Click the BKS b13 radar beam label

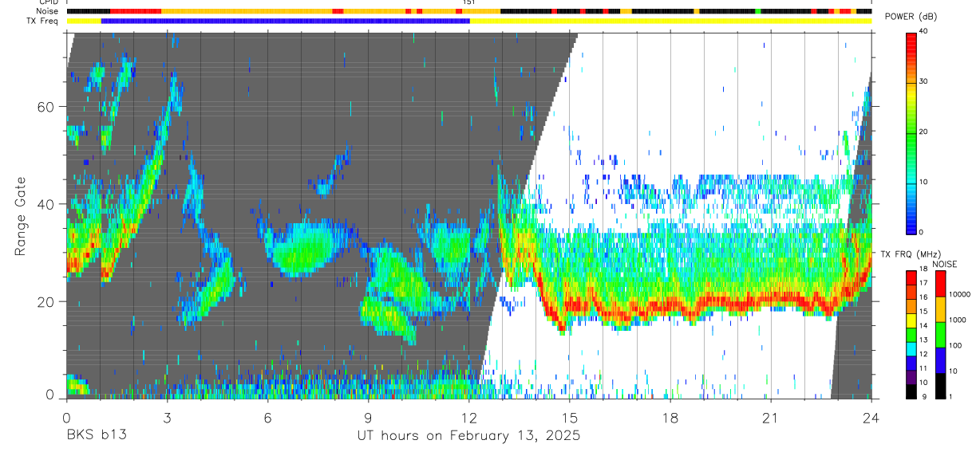96,436
